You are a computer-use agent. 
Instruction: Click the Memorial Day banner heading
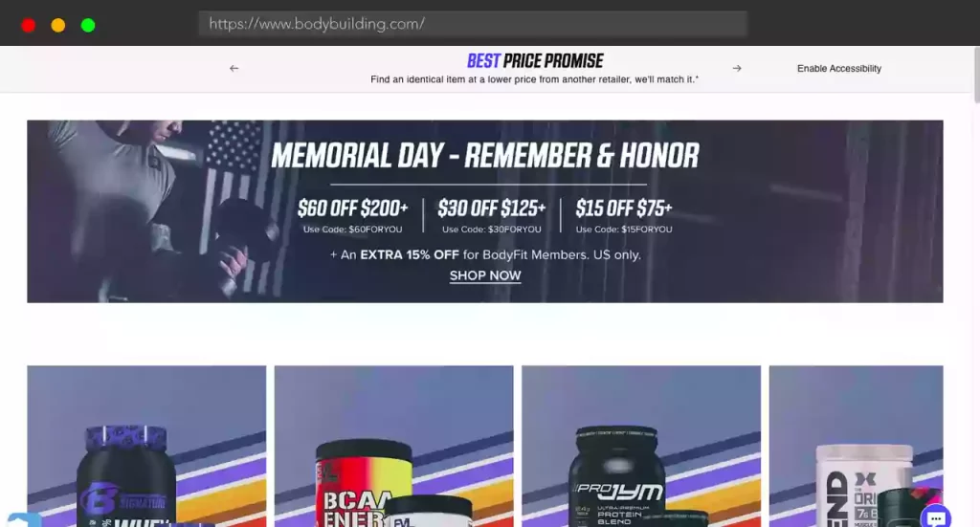coord(485,156)
